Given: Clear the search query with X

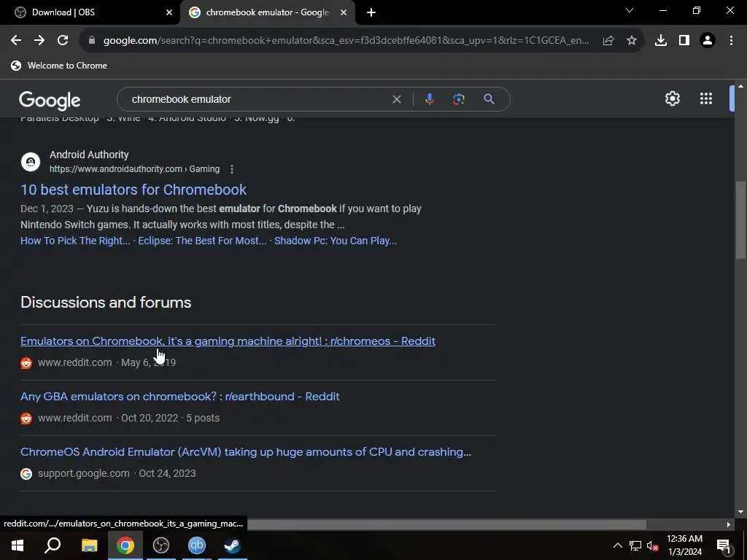Looking at the screenshot, I should click(396, 99).
